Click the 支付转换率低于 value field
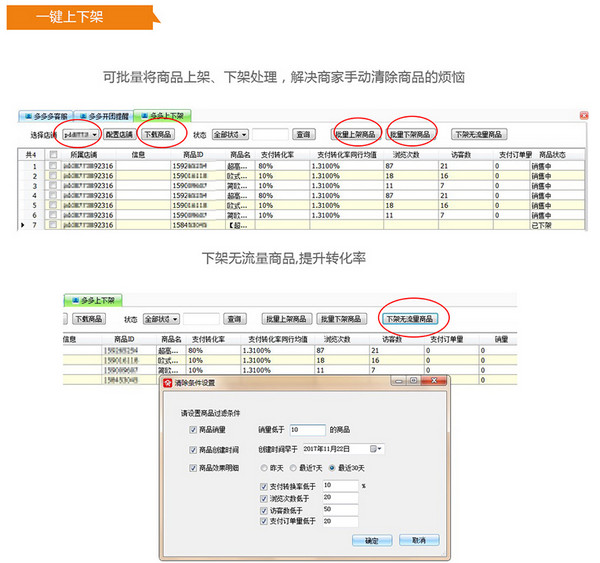Screen dimensions: 600x563 pyautogui.click(x=341, y=485)
